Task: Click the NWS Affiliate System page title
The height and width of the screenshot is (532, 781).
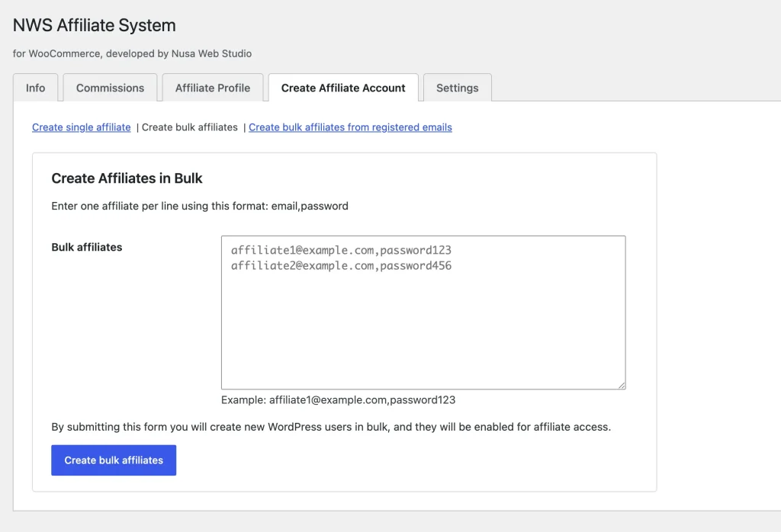Action: tap(95, 25)
